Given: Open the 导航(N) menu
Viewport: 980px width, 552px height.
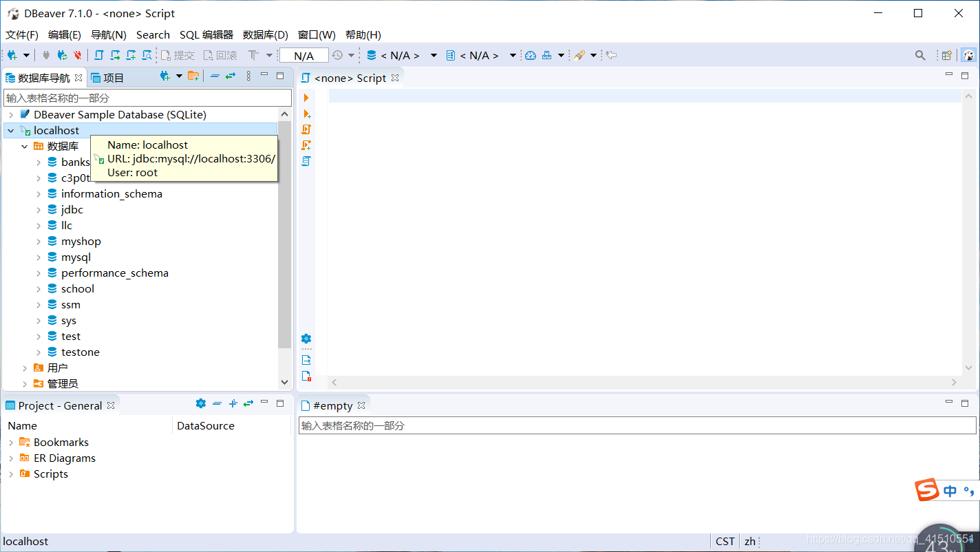Looking at the screenshot, I should pos(109,34).
